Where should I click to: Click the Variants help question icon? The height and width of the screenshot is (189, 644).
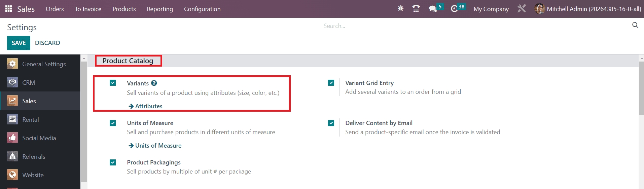pyautogui.click(x=154, y=83)
